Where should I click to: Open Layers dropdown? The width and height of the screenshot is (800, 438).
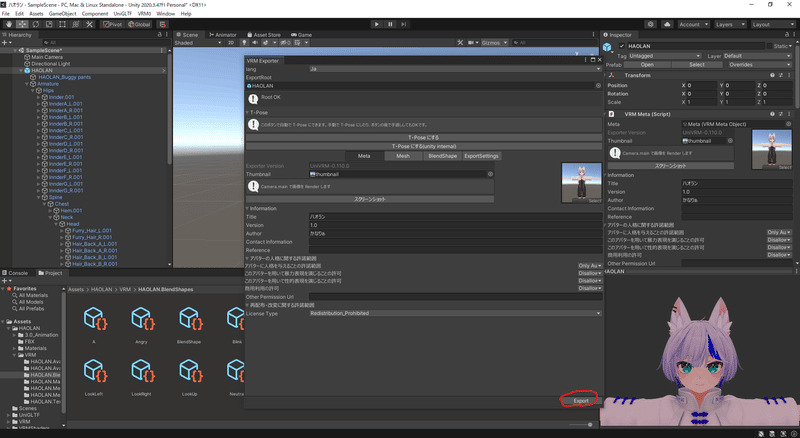click(730, 24)
